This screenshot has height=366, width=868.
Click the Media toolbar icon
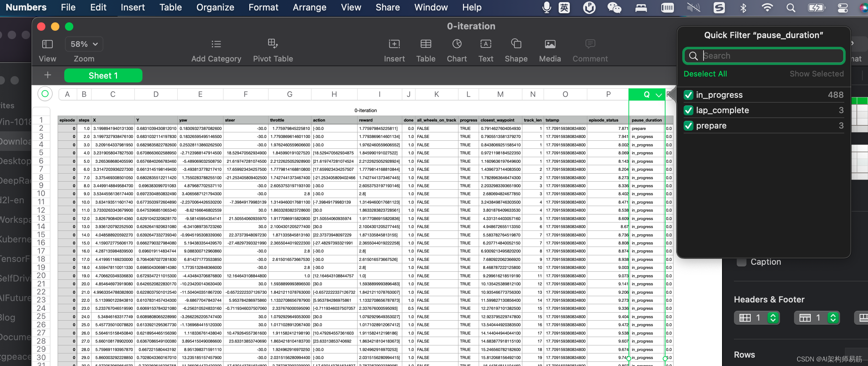pyautogui.click(x=550, y=44)
